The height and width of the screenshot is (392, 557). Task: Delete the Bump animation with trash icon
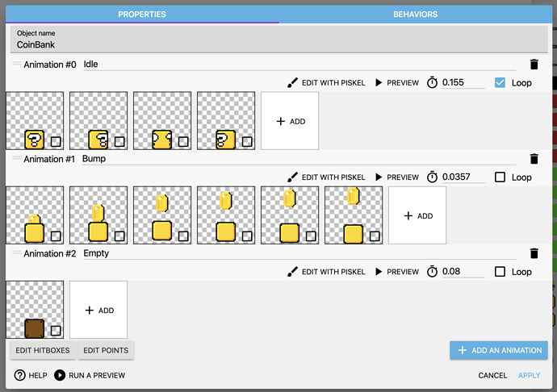click(534, 159)
